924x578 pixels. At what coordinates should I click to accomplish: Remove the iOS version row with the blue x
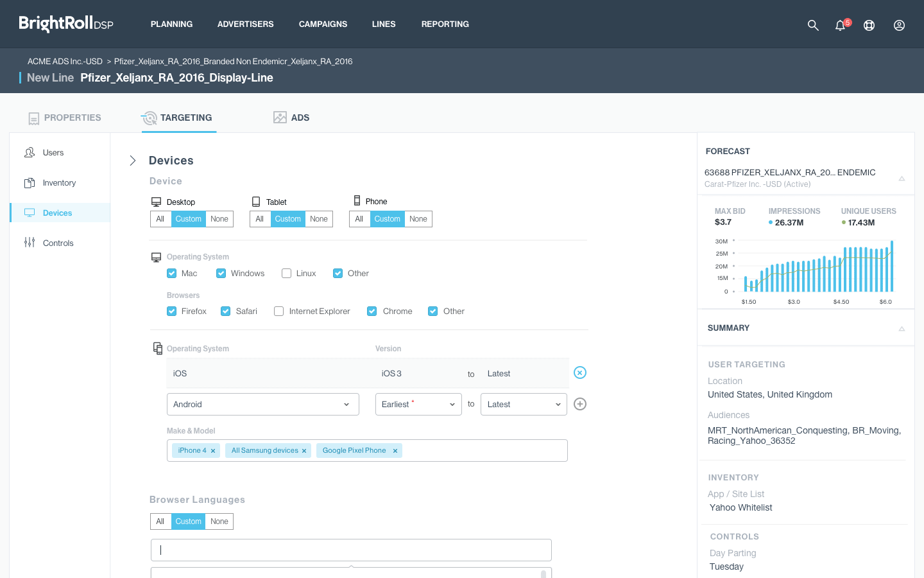pos(580,372)
